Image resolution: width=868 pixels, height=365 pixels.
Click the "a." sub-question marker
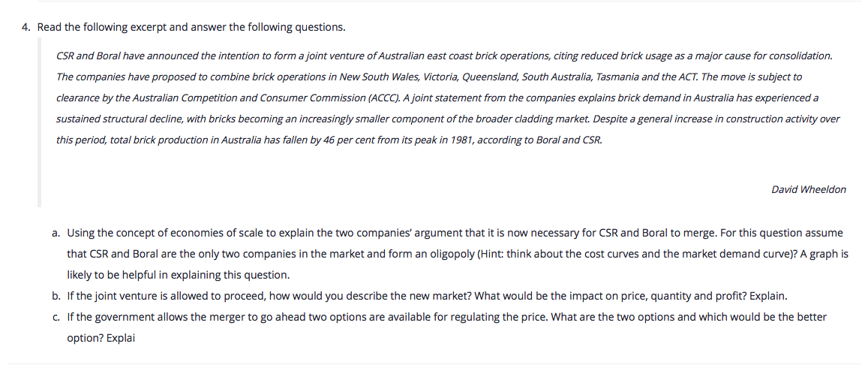tap(57, 233)
